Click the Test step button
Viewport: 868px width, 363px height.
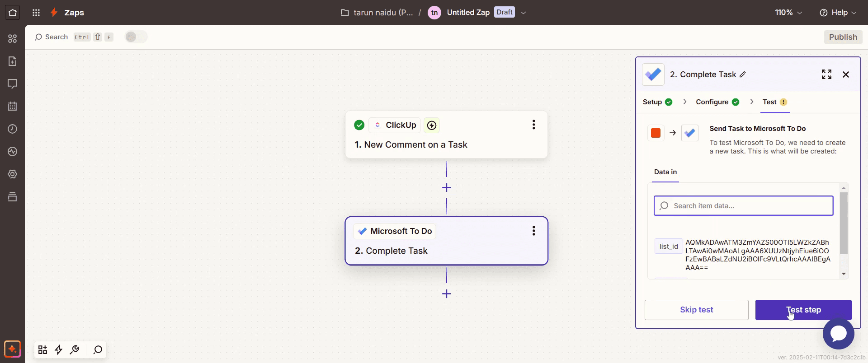click(803, 310)
